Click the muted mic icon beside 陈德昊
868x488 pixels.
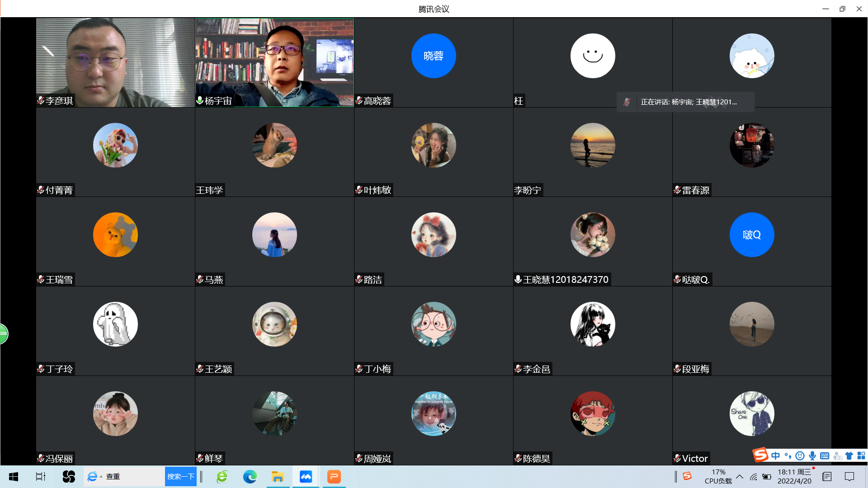tap(518, 459)
